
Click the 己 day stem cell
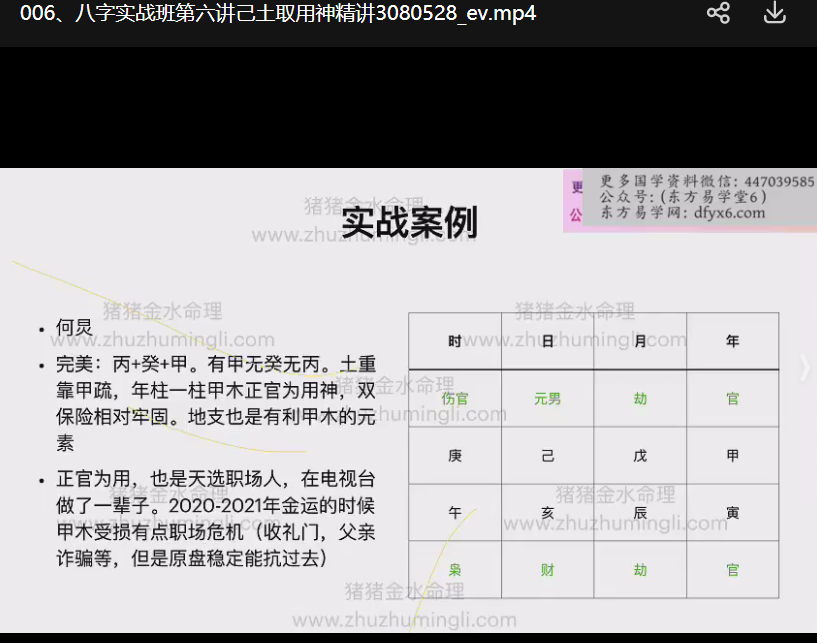pyautogui.click(x=547, y=456)
